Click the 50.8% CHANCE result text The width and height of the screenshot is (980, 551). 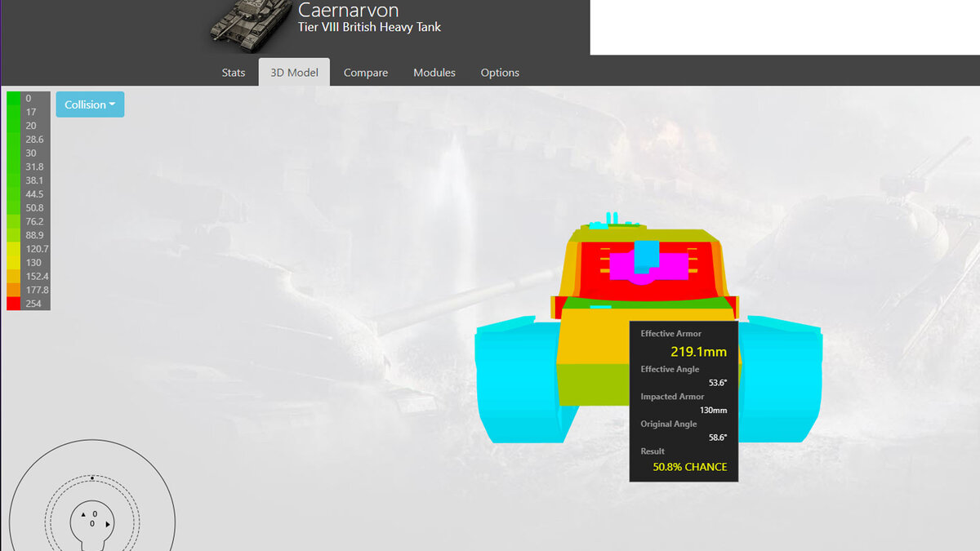(x=690, y=467)
